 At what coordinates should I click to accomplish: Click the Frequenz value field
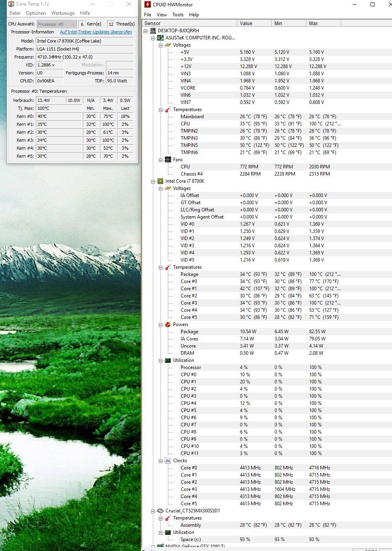(84, 57)
